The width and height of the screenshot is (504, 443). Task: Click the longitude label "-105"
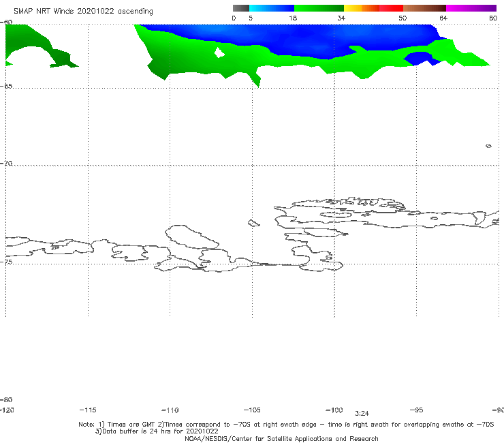coord(252,410)
